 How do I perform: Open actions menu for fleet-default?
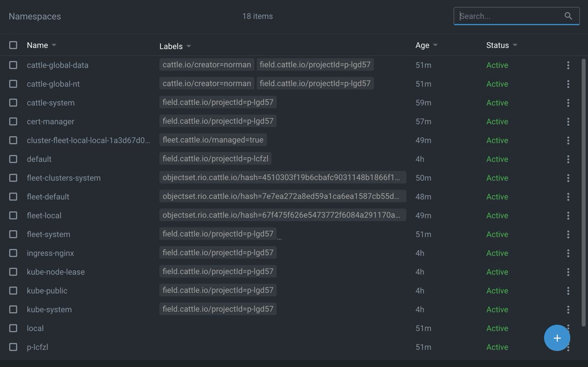(568, 197)
